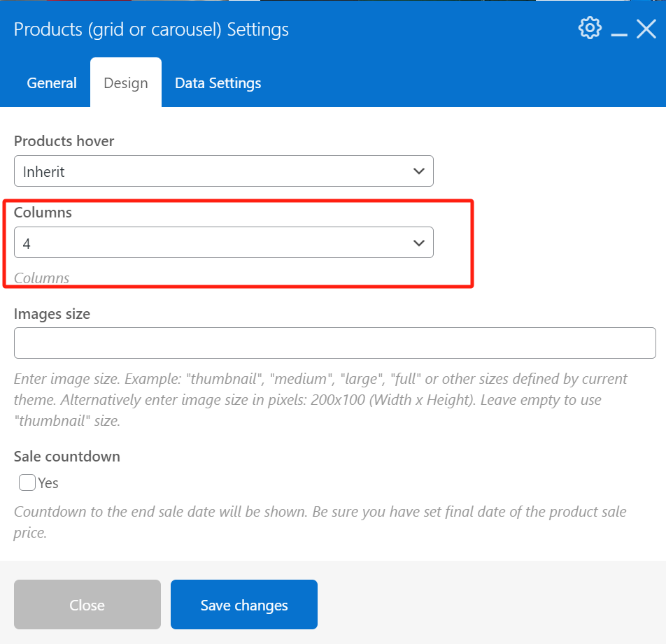Image resolution: width=666 pixels, height=644 pixels.
Task: Open the gear settings icon in header
Action: 590,29
